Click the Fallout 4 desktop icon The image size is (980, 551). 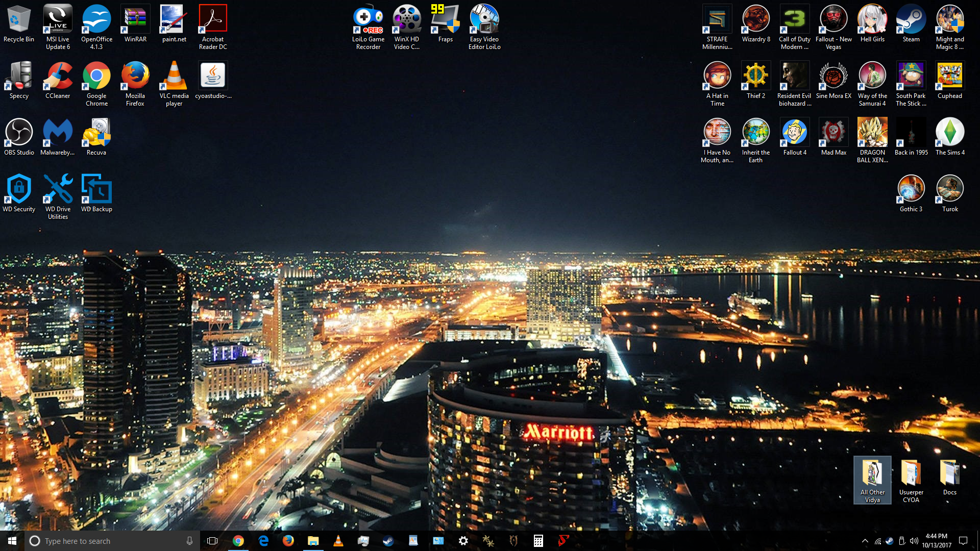[x=795, y=137]
